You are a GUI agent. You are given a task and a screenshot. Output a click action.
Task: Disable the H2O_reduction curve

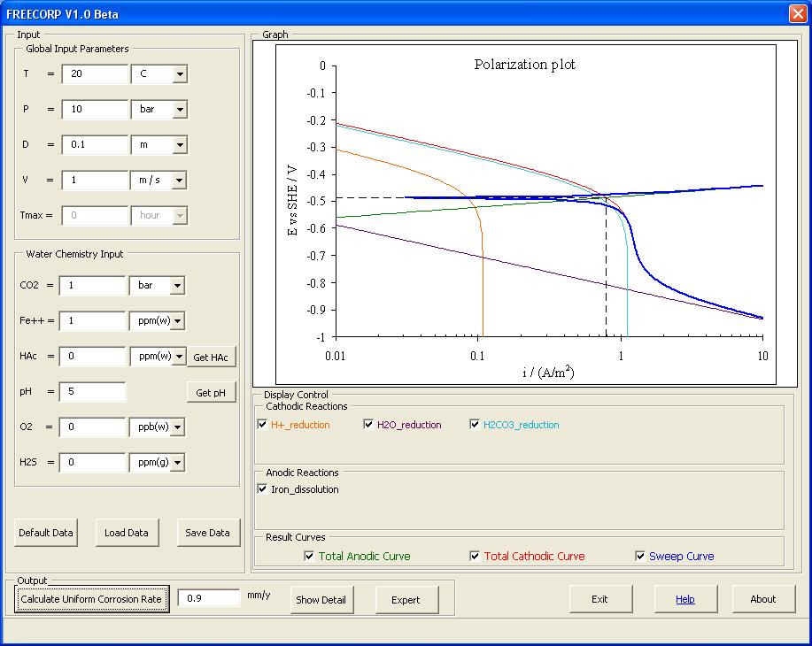(368, 424)
